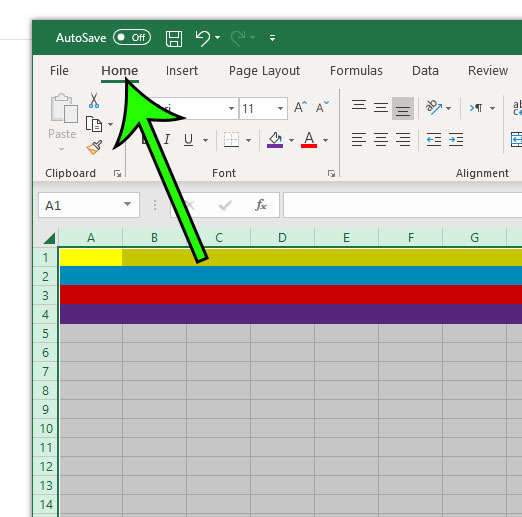522x517 pixels.
Task: Click the text direction paragraph icon
Action: (x=476, y=108)
